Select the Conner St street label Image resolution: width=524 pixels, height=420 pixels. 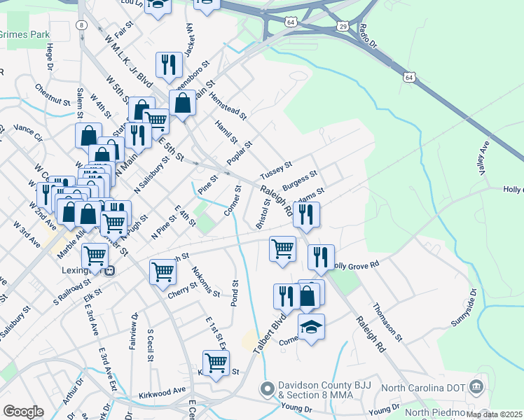pyautogui.click(x=233, y=201)
